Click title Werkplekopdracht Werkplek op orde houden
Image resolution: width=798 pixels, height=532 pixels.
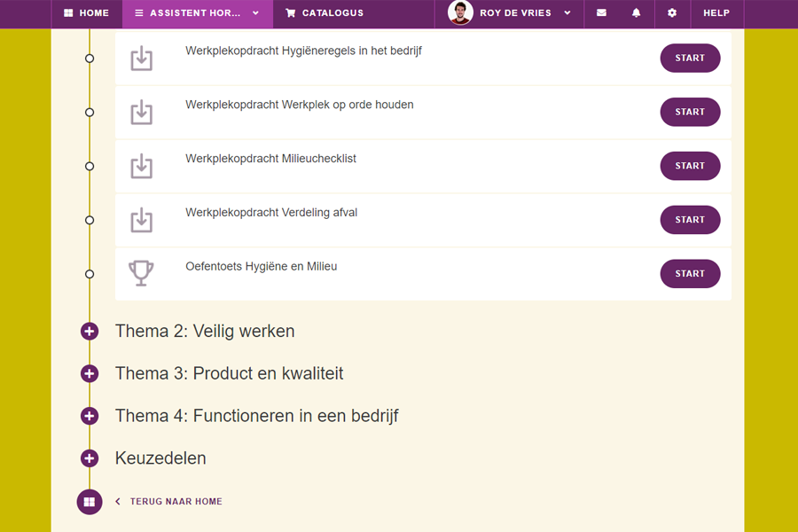tap(300, 105)
